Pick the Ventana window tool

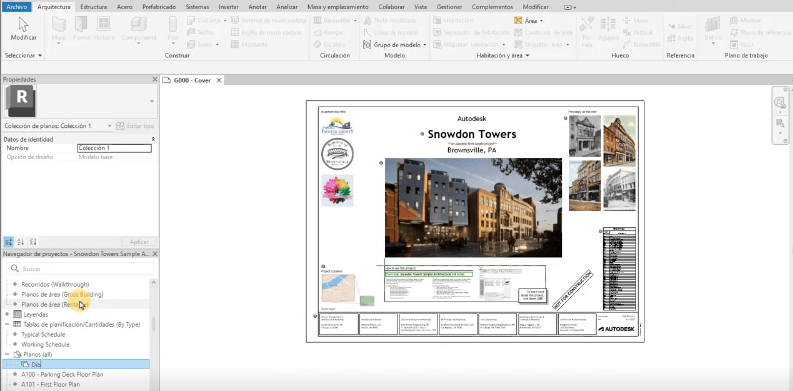(x=104, y=29)
